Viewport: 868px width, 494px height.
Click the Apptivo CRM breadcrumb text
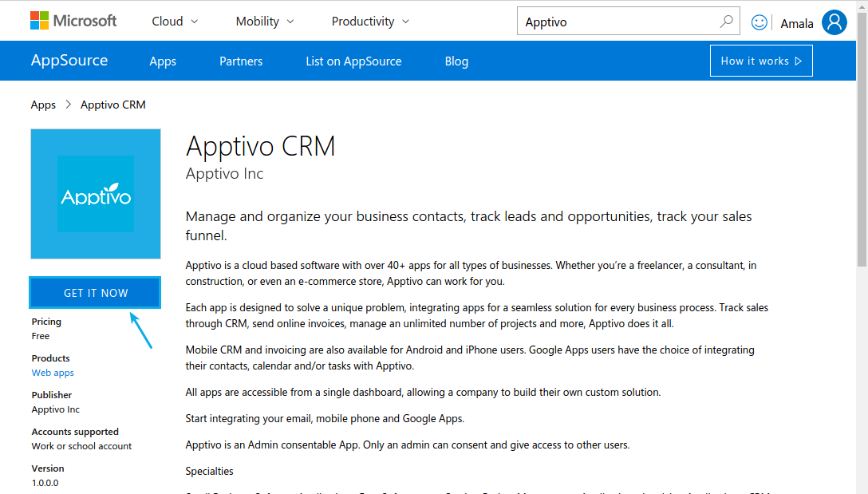pyautogui.click(x=113, y=105)
